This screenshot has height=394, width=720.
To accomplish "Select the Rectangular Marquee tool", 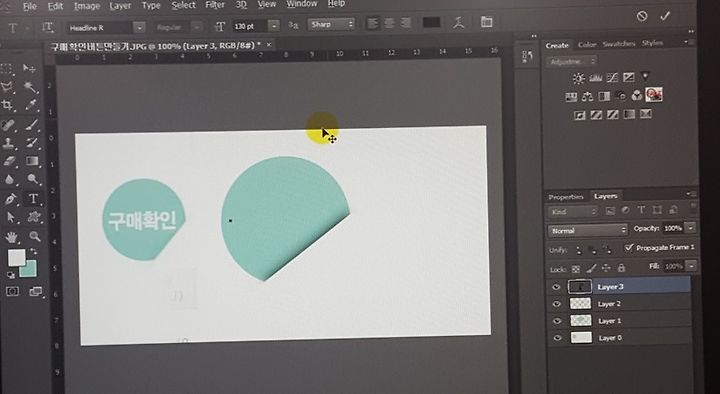I will point(6,69).
